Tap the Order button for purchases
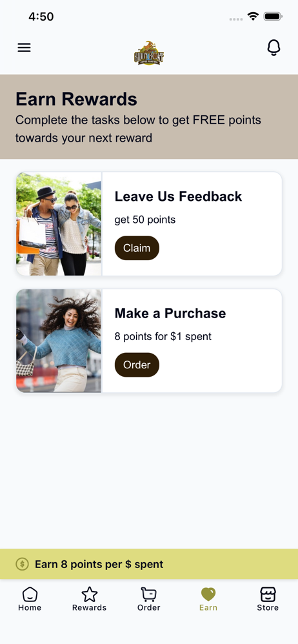Screen dimensions: 298x644 (137, 365)
